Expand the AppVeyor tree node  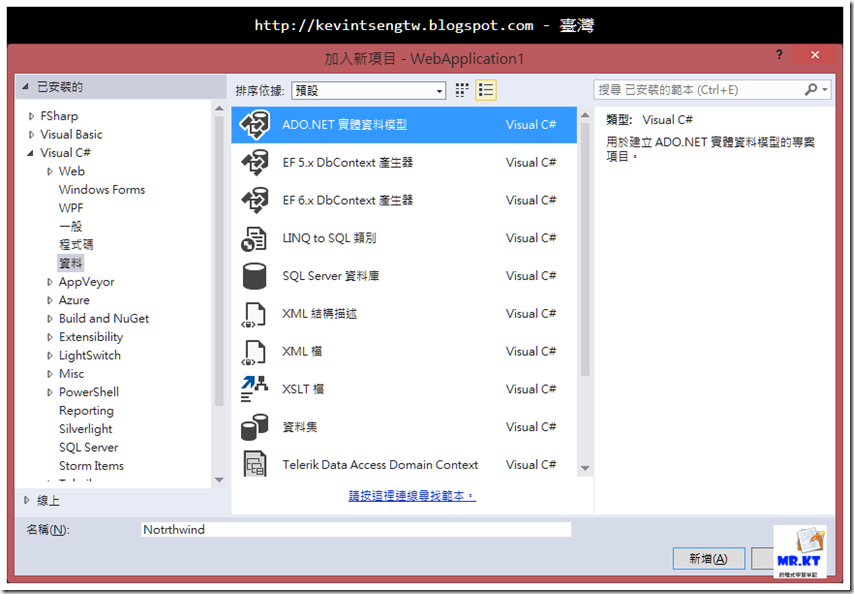pos(50,282)
